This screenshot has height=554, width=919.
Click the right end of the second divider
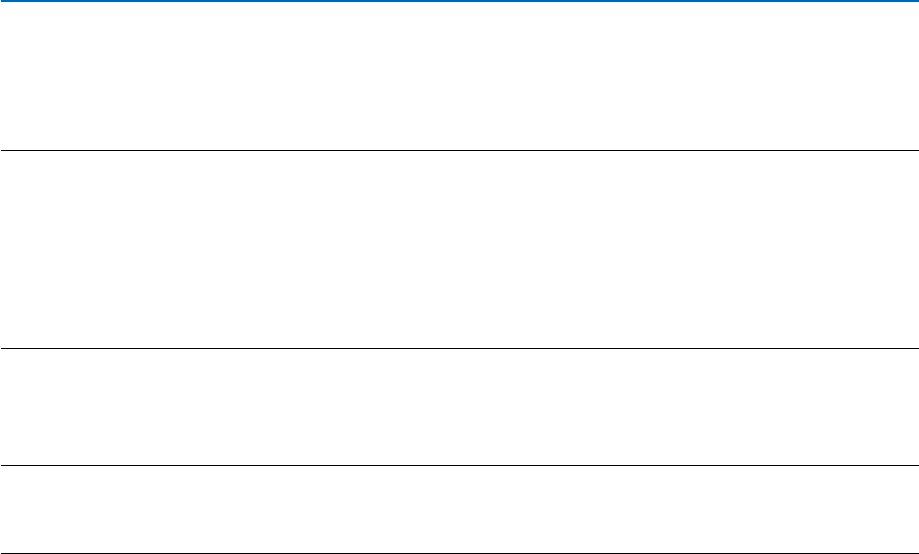click(x=915, y=348)
